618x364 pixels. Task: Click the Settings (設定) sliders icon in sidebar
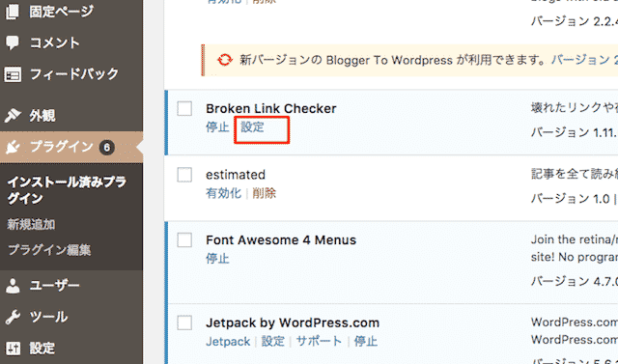click(13, 348)
